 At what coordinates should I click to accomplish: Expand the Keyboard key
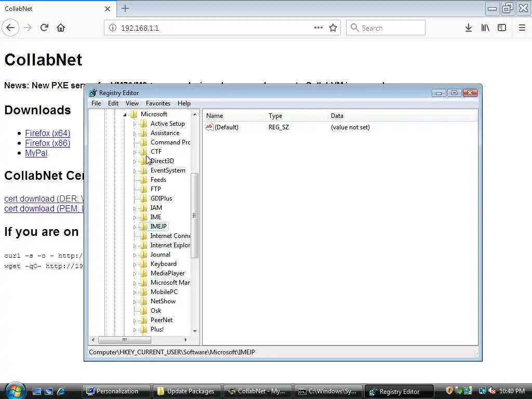[135, 264]
